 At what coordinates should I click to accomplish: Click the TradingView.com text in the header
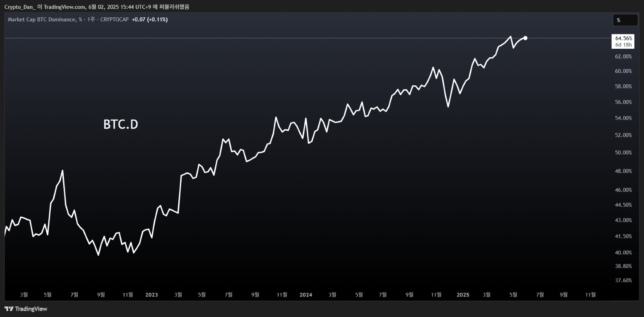click(64, 7)
